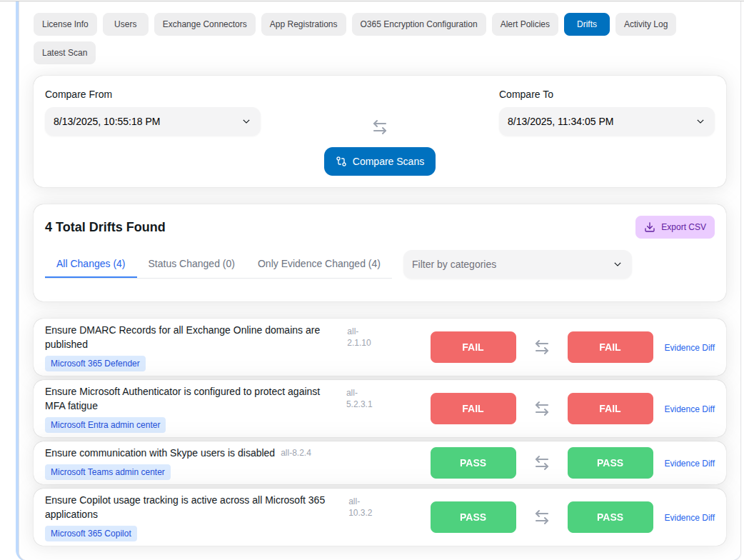Open Evidence Diff for DMARC Records drift

[x=689, y=347]
